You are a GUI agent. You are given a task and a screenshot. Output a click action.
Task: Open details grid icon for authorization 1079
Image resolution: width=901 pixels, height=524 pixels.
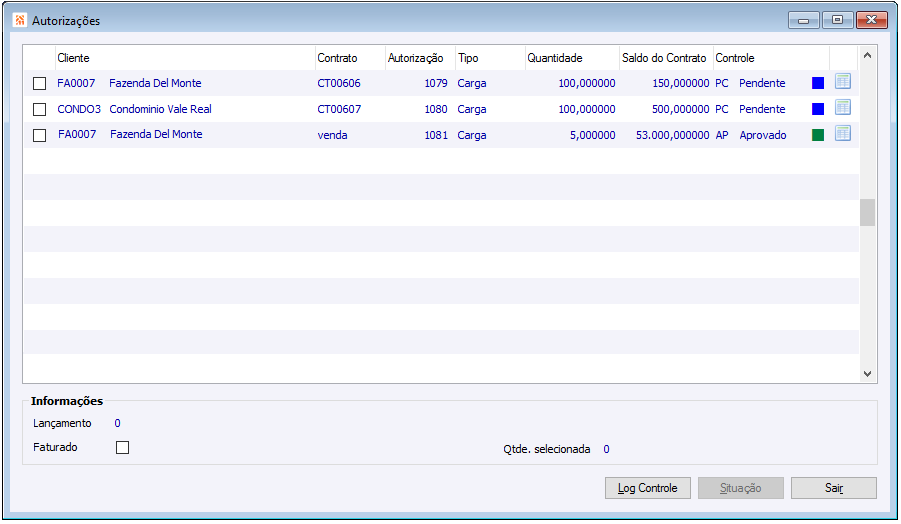842,82
